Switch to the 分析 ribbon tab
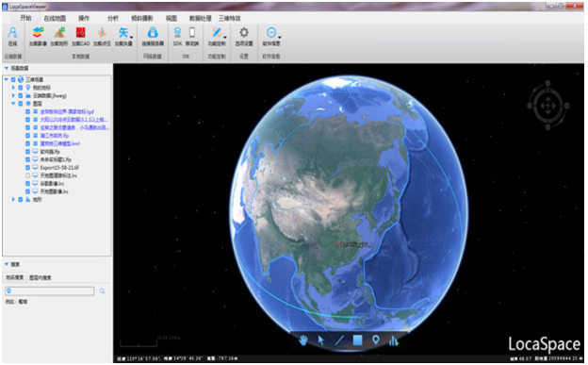 [x=113, y=18]
